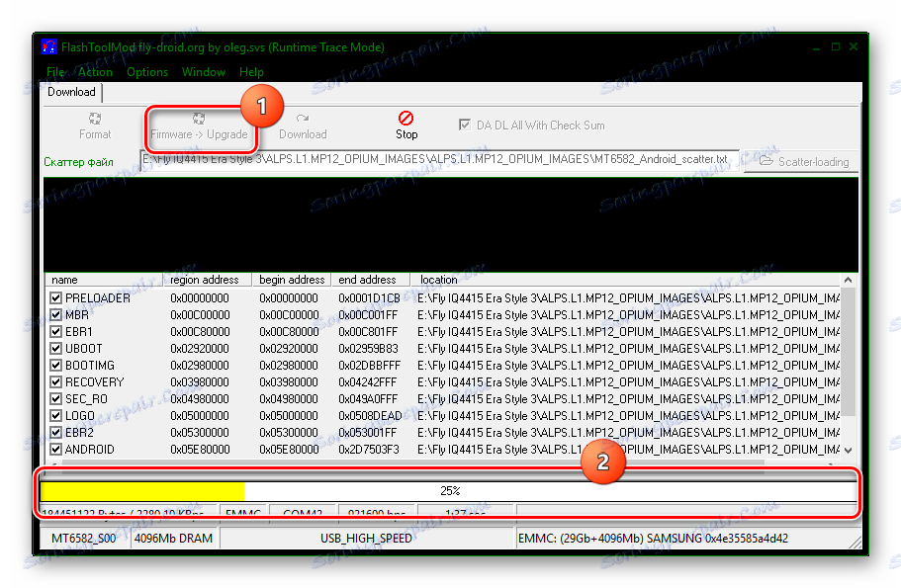Viewport: 901px width, 588px height.
Task: Sort by the region address column header
Action: point(208,280)
